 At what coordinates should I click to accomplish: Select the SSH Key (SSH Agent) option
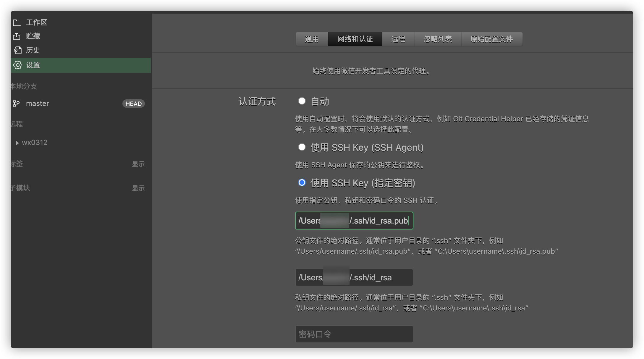click(x=302, y=147)
